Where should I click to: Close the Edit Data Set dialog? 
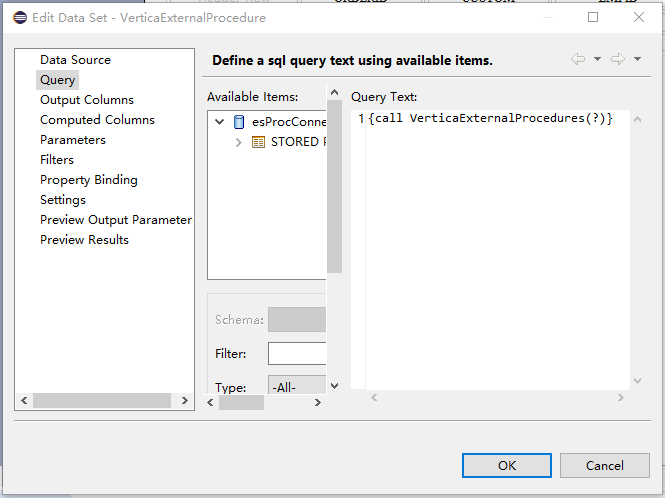coord(639,18)
